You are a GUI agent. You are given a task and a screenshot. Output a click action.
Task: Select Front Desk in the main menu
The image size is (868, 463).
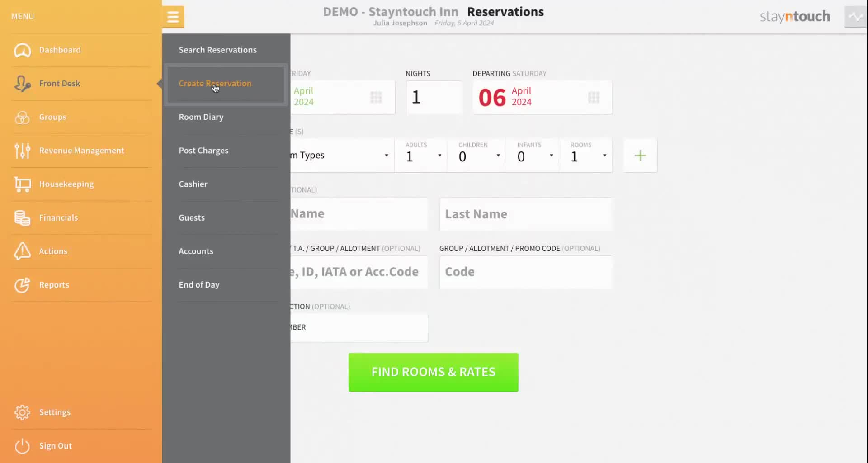coord(59,84)
